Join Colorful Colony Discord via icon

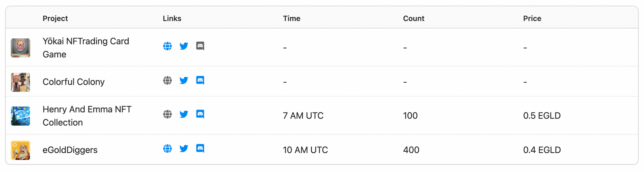click(x=200, y=80)
